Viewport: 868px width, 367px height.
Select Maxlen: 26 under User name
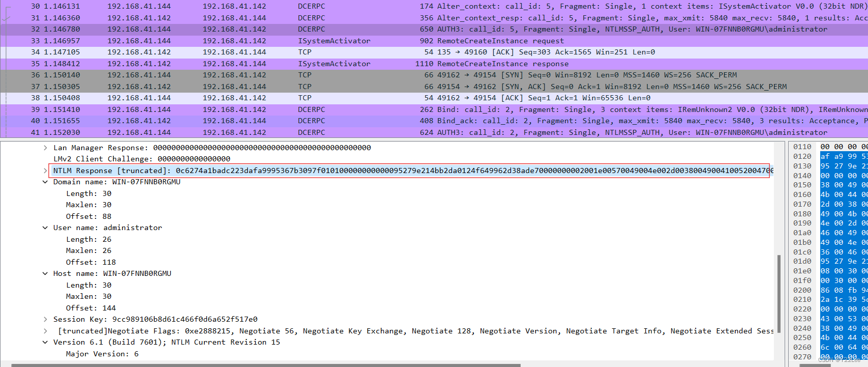coord(88,250)
